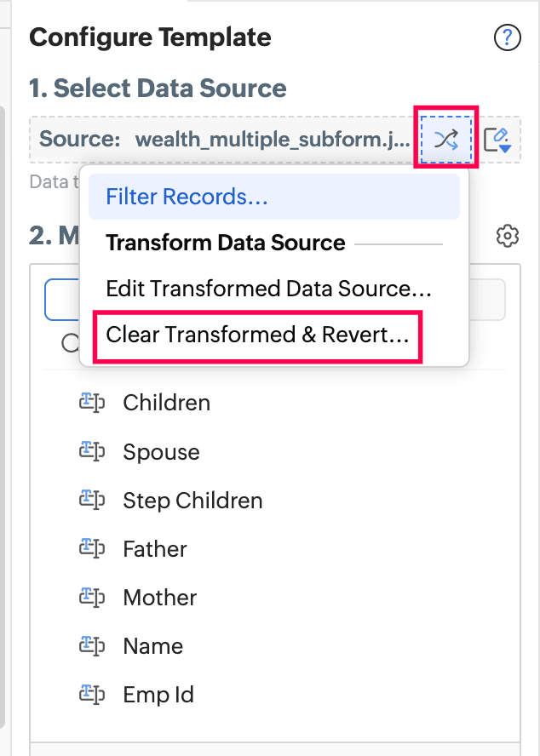Choose Clear Transformed & Revert option
The image size is (540, 756).
[x=258, y=335]
